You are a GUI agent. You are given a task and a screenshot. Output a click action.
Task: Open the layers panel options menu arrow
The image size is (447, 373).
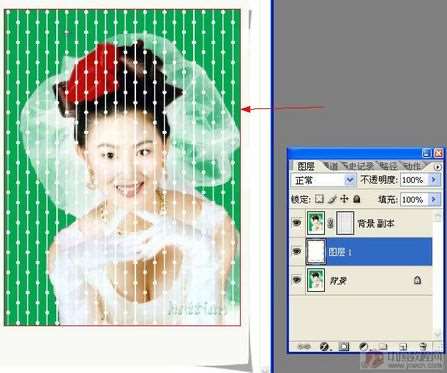click(x=437, y=167)
